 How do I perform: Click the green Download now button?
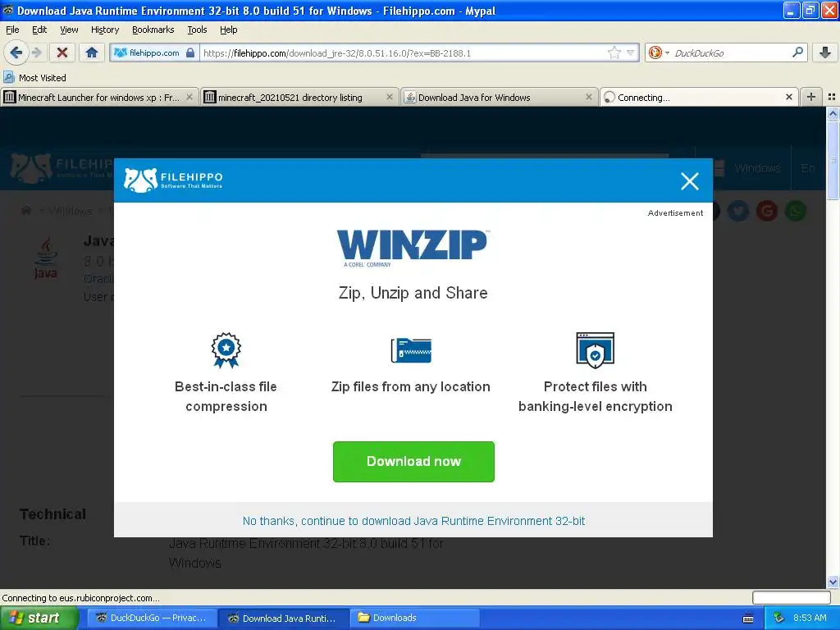coord(413,461)
